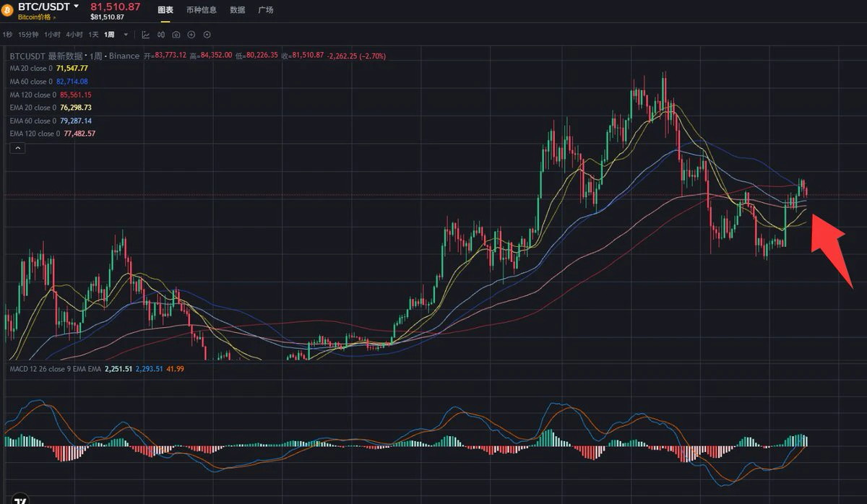Click the high value 84,352.00
Image resolution: width=867 pixels, height=504 pixels.
(216, 56)
